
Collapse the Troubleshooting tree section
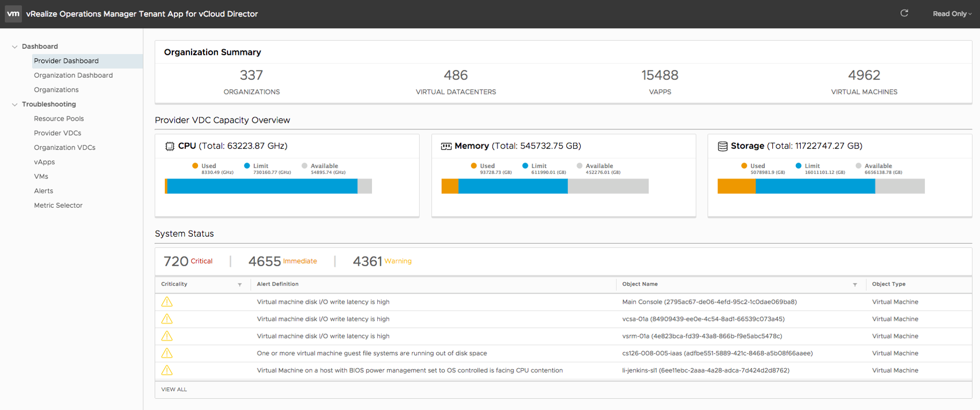[x=14, y=105]
